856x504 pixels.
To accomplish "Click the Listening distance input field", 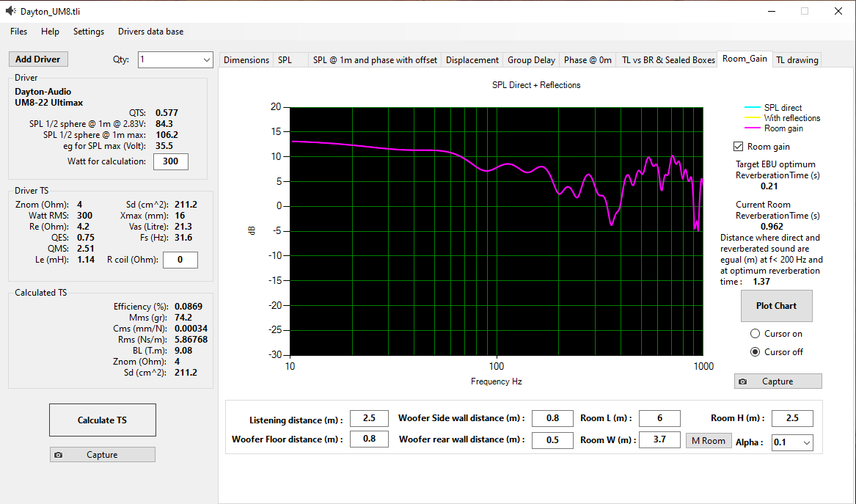I will (369, 418).
